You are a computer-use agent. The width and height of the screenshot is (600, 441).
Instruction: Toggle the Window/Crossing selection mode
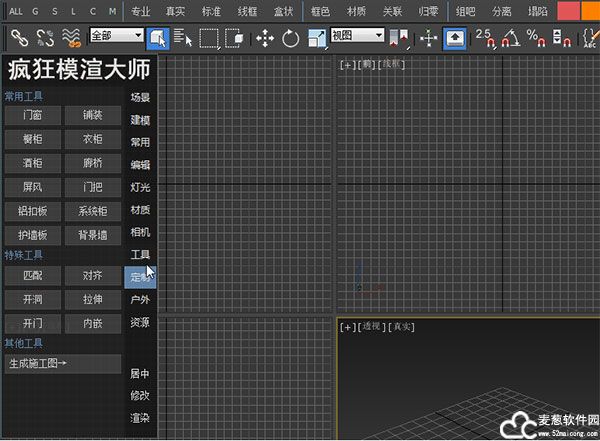click(x=234, y=38)
